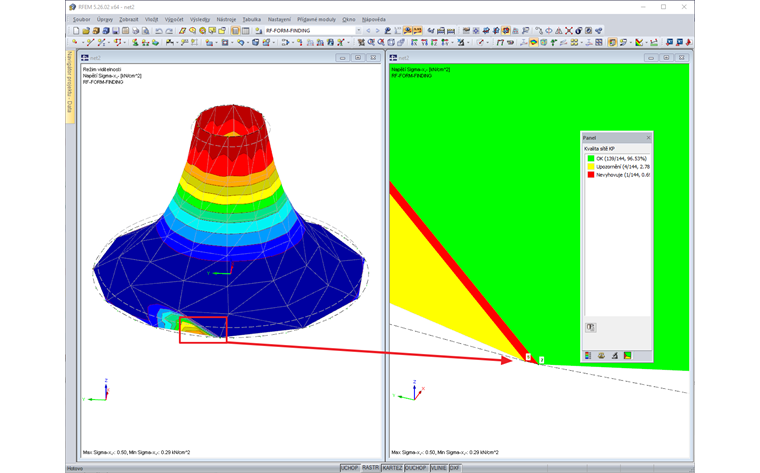Open the Nástroje menu
The width and height of the screenshot is (760, 473).
[226, 19]
